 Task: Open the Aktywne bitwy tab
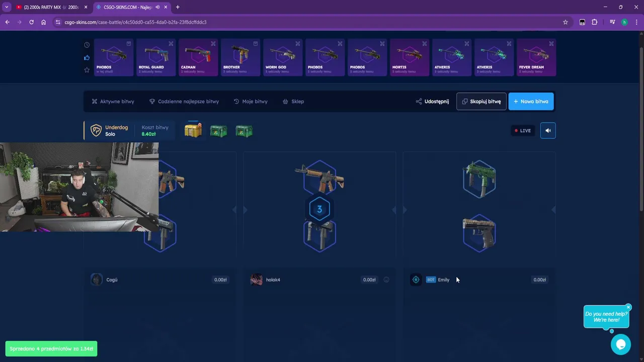click(113, 102)
